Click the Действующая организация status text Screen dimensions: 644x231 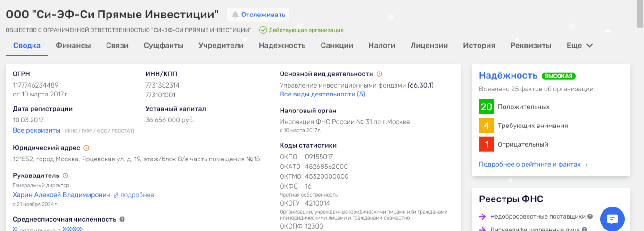(306, 30)
